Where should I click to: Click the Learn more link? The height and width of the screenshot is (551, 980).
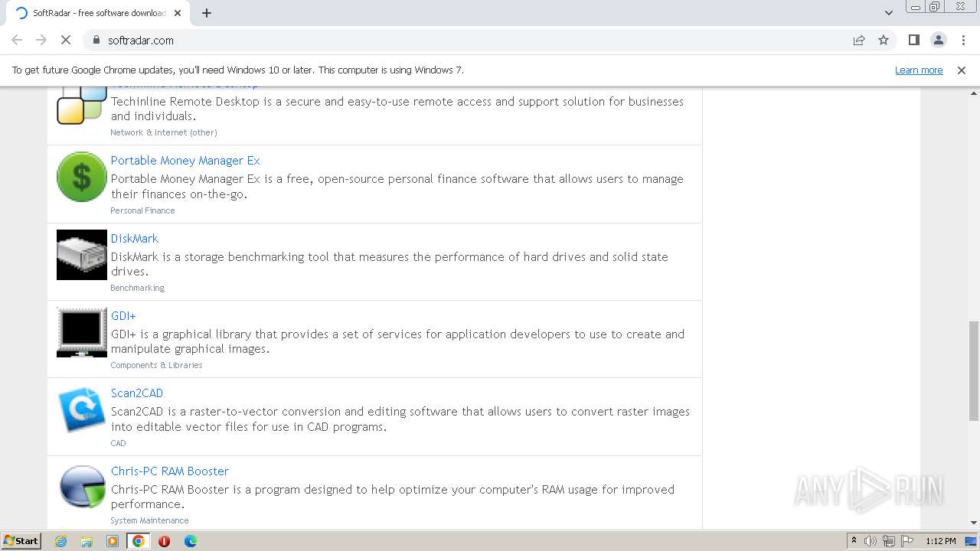pos(919,70)
